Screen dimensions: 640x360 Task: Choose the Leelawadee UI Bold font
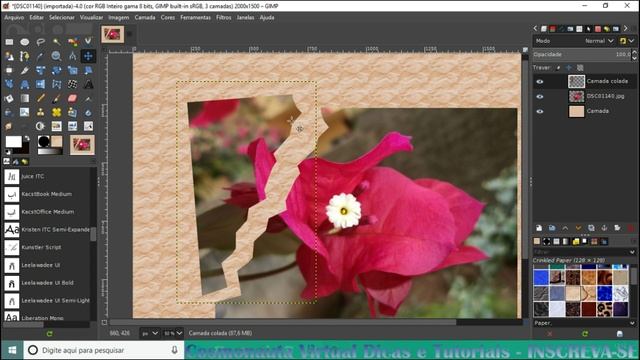click(x=47, y=282)
